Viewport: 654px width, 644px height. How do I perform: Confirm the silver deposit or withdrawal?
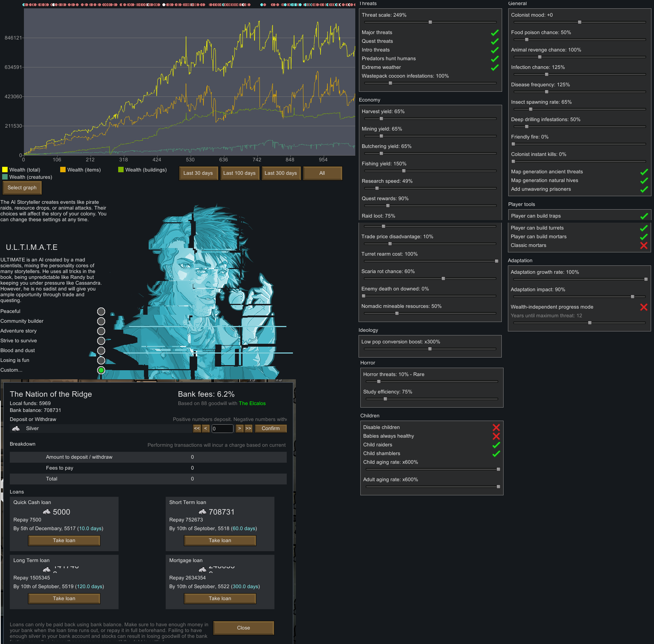point(271,429)
